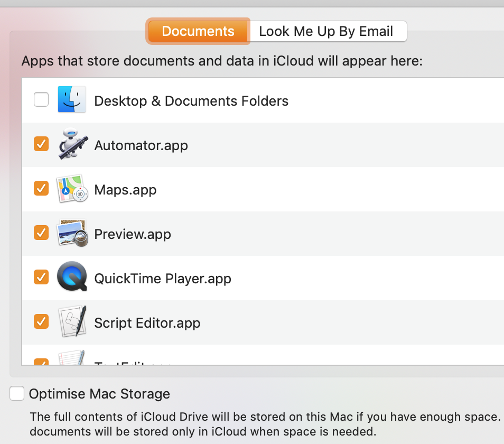Select the QuickTime Player icon
This screenshot has width=504, height=444.
click(72, 276)
